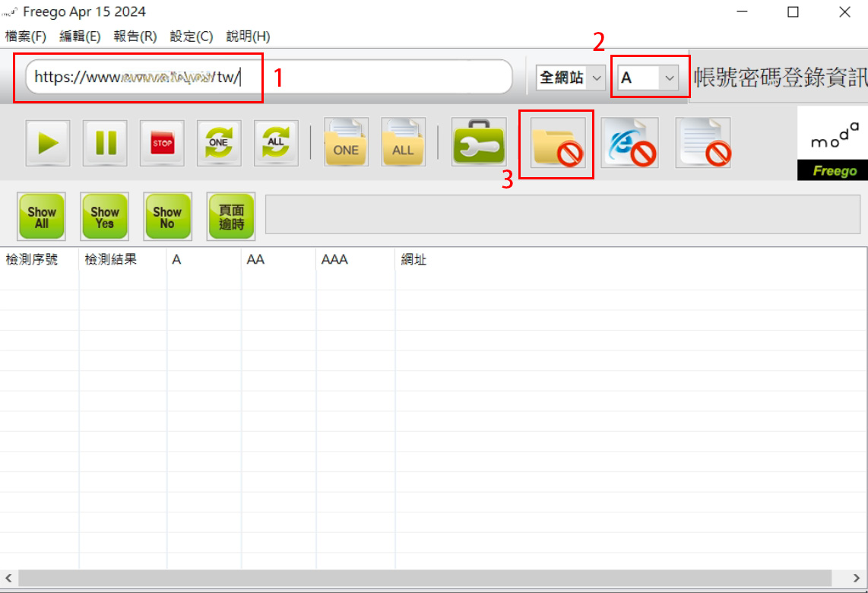Open the ONE folder report icon

(x=346, y=142)
